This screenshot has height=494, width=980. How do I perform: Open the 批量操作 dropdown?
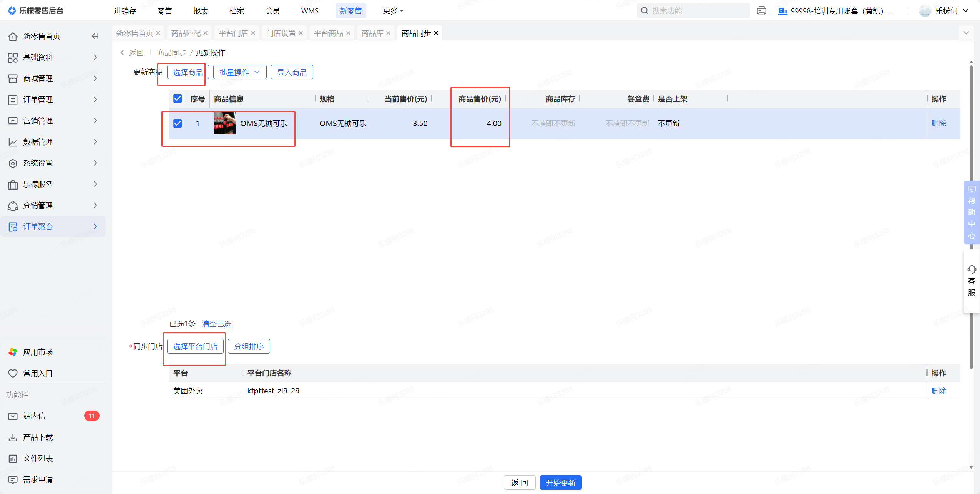[x=239, y=72]
